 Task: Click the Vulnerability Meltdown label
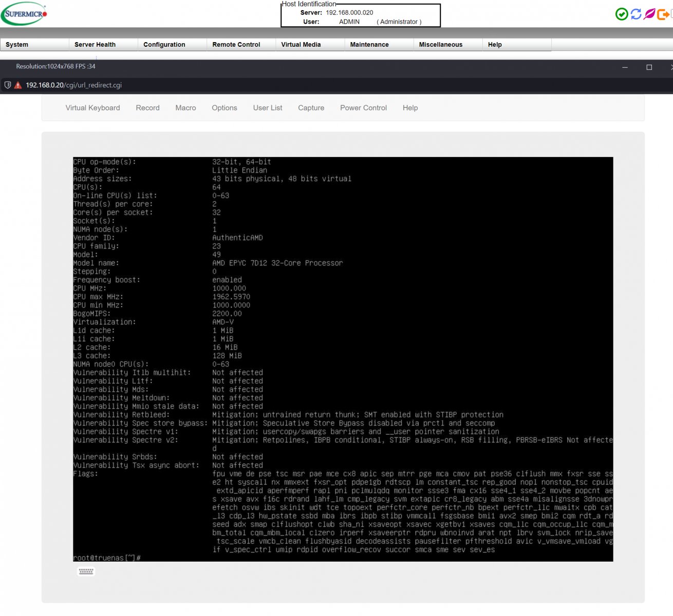[122, 398]
